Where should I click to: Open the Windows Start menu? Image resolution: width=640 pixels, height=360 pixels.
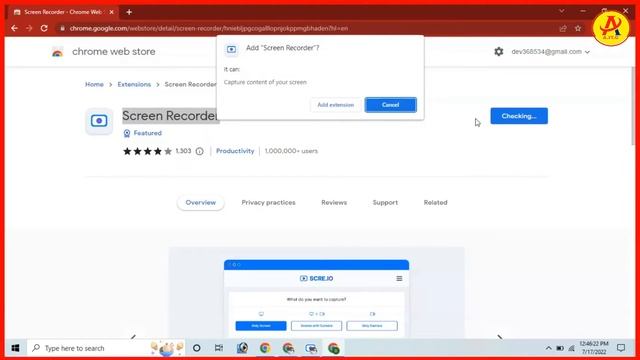(x=16, y=348)
